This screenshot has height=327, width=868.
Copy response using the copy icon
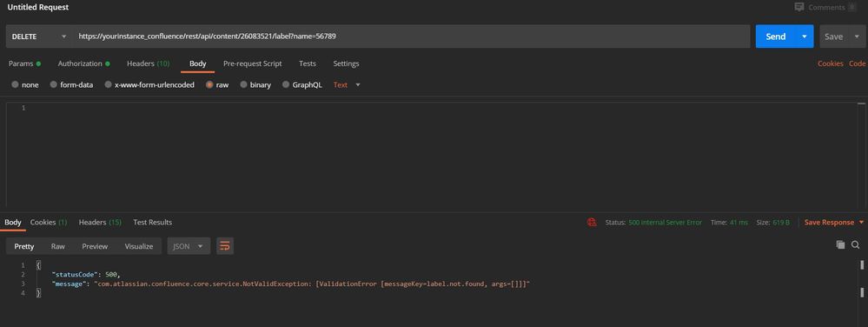(840, 244)
